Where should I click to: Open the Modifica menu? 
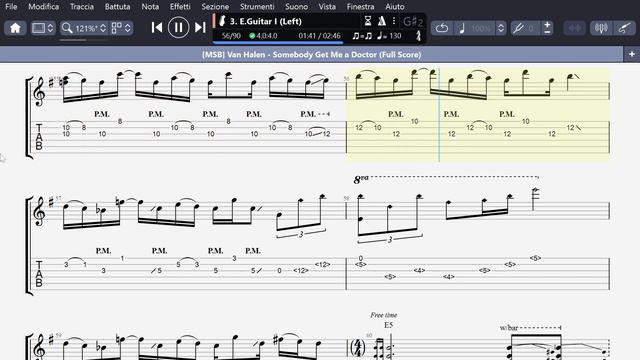pyautogui.click(x=44, y=7)
